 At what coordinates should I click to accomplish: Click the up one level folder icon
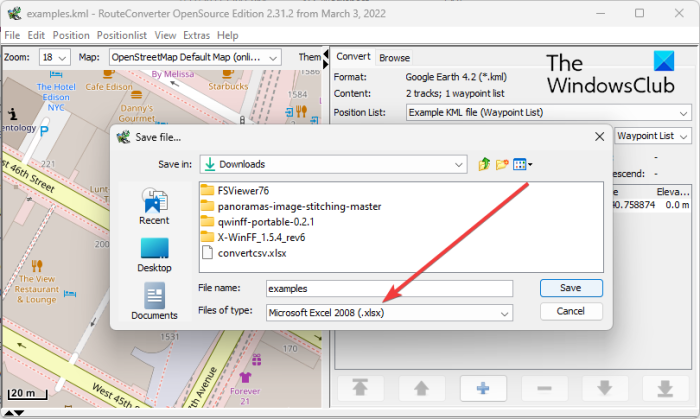(484, 164)
